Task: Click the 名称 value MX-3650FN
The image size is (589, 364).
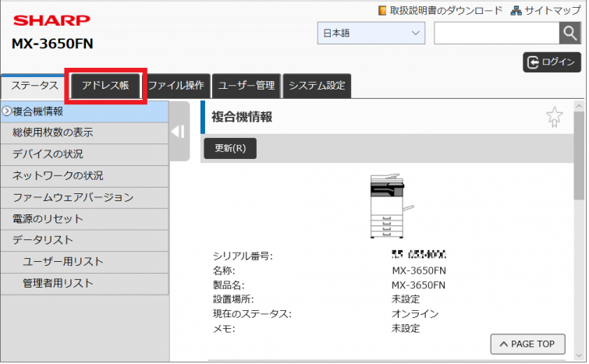Action: (419, 270)
